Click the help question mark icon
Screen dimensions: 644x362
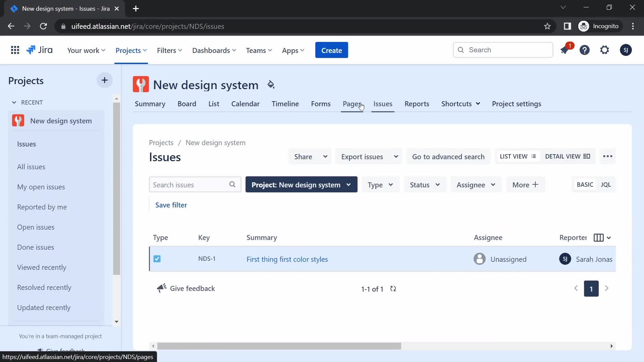(585, 50)
